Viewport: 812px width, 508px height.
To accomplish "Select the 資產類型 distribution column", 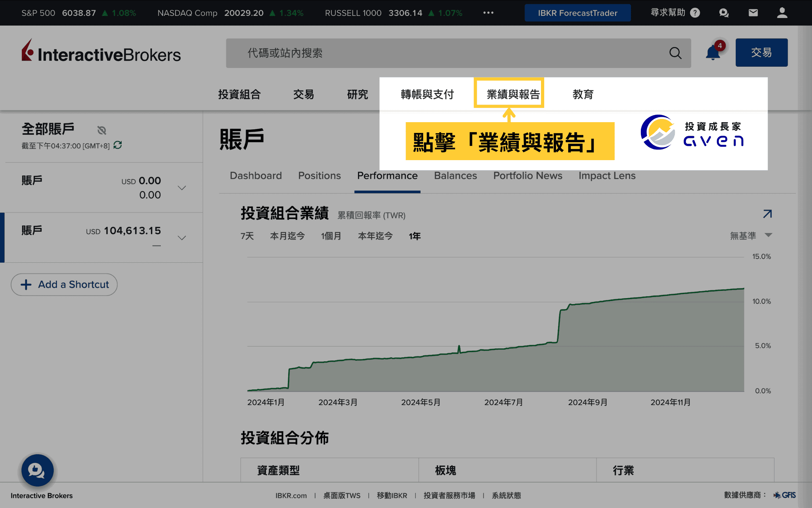I will pyautogui.click(x=329, y=470).
